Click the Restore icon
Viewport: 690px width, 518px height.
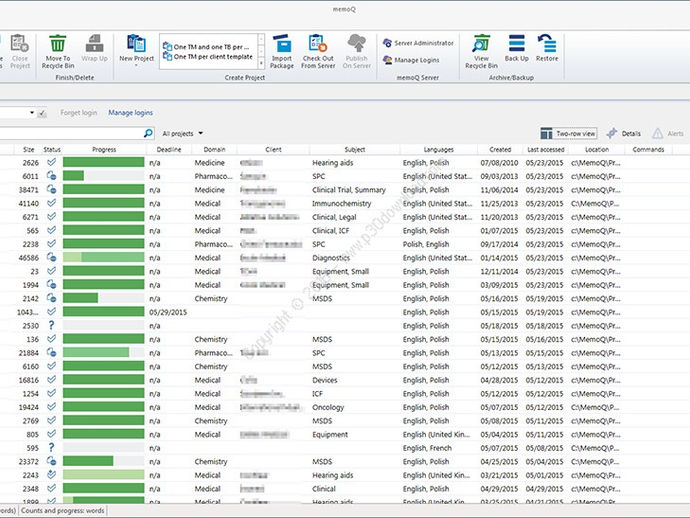[547, 44]
